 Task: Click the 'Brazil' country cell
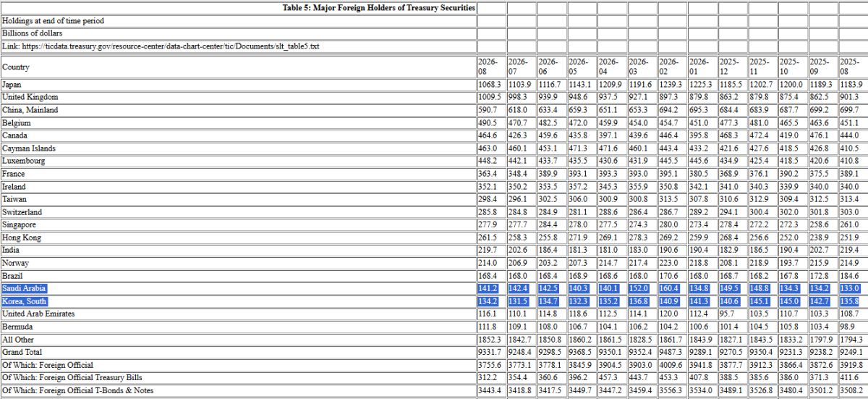(x=238, y=276)
